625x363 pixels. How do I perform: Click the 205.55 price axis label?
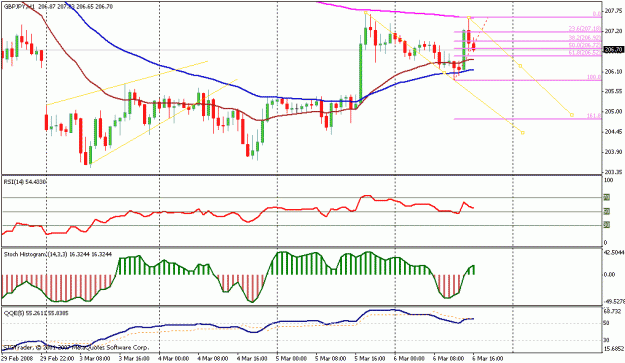coord(613,91)
